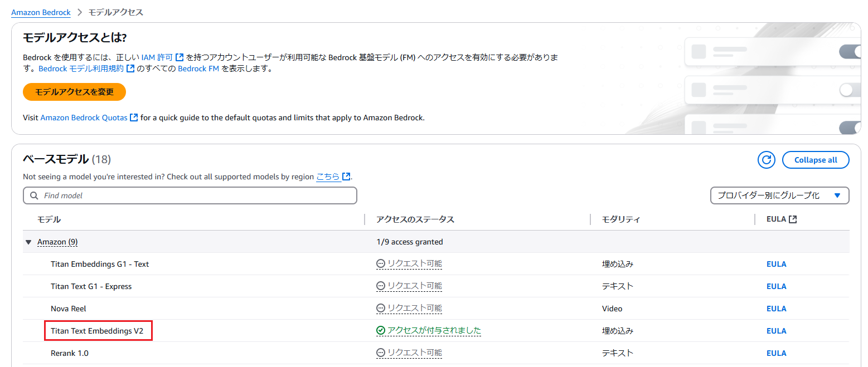Open the Bedrock モデル利用規約 link
This screenshot has width=868, height=367.
point(81,69)
